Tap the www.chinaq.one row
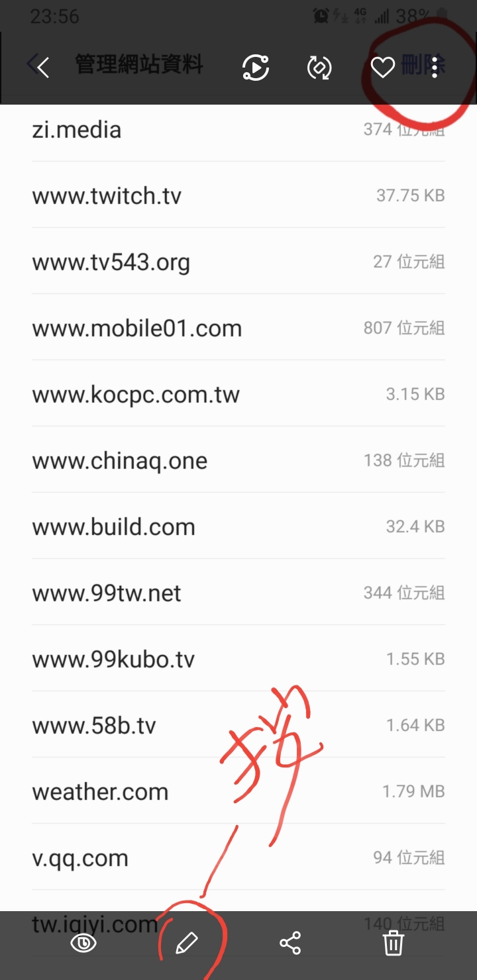477x980 pixels. tap(238, 460)
